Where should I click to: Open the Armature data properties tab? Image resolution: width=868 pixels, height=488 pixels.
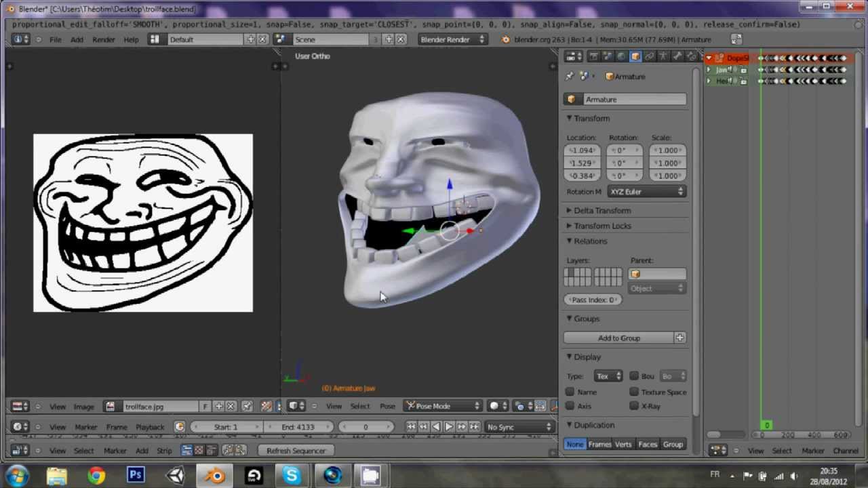pyautogui.click(x=663, y=57)
